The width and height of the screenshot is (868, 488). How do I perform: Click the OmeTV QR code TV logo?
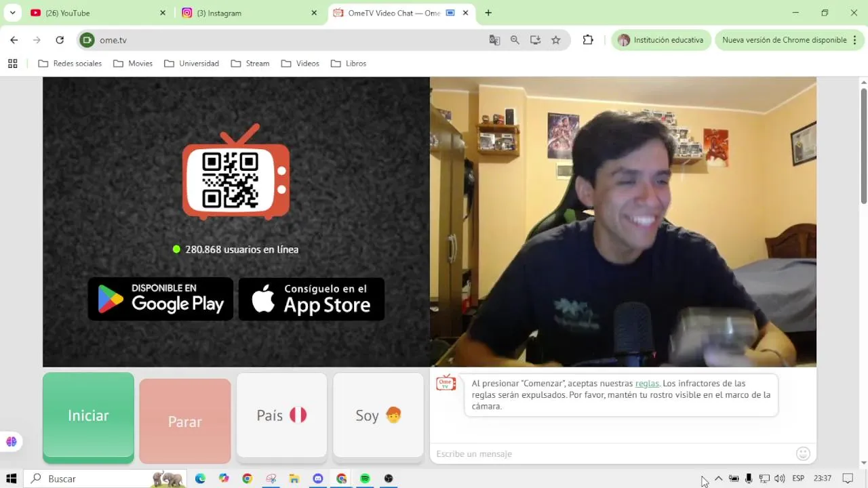click(x=236, y=172)
